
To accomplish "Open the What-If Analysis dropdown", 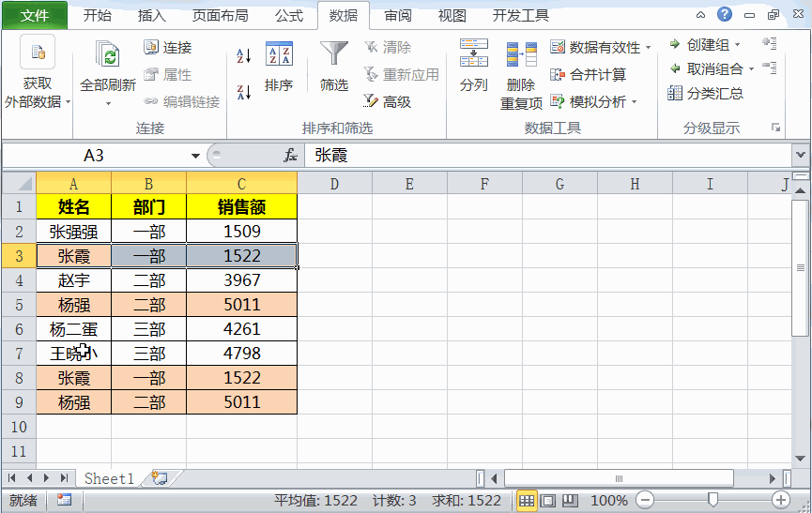I will pos(634,102).
